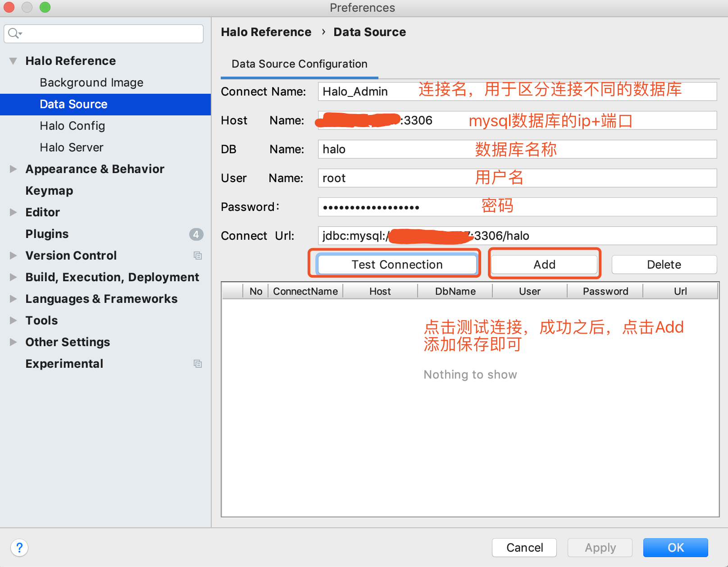Screen dimensions: 728x567
Task: Open the Halo Config settings page
Action: 72,126
